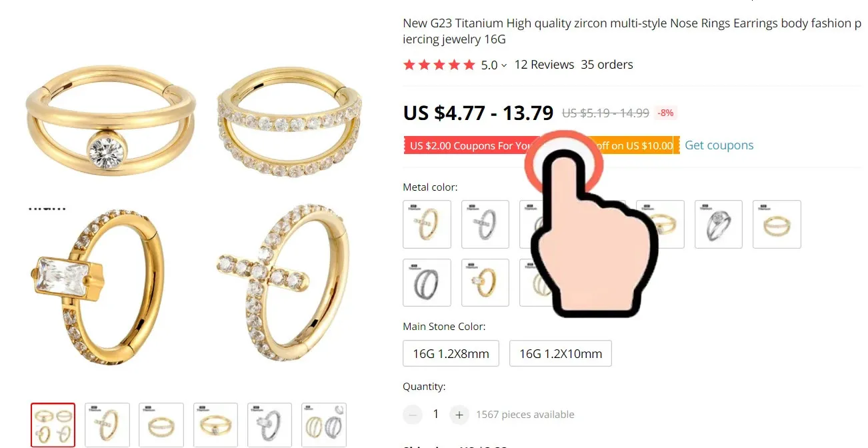View the gold cross ring thumbnail below main image
The width and height of the screenshot is (868, 448).
tap(107, 425)
